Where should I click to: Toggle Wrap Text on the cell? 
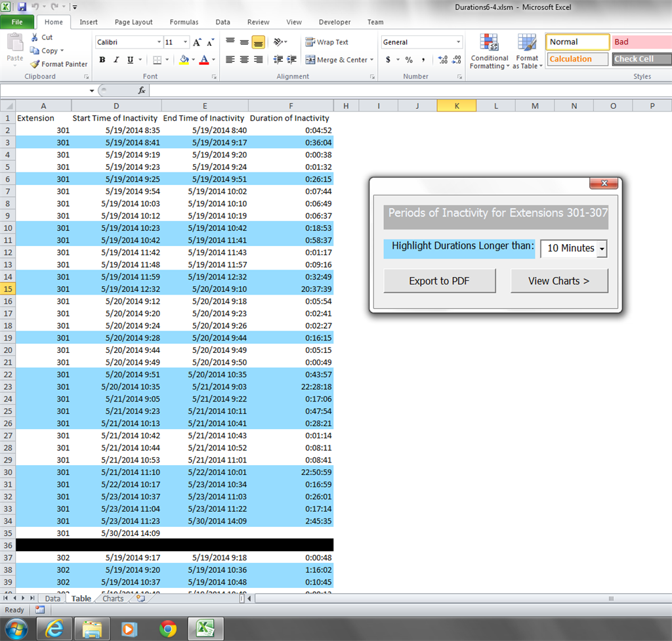327,43
